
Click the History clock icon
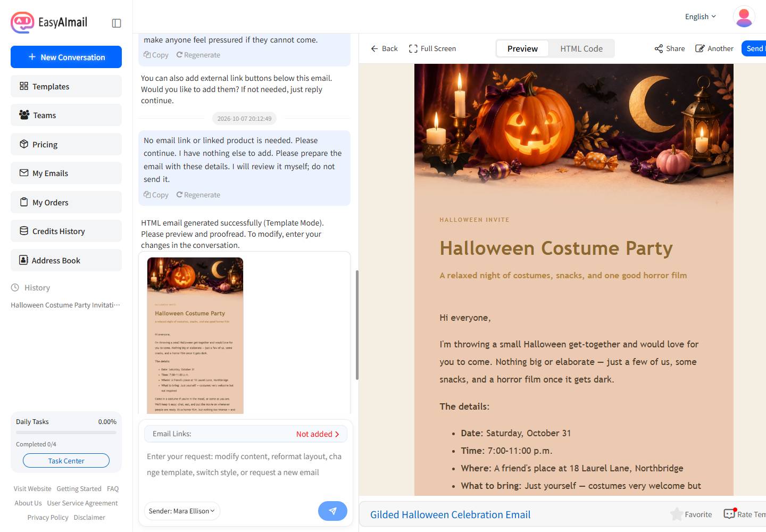[x=15, y=287]
